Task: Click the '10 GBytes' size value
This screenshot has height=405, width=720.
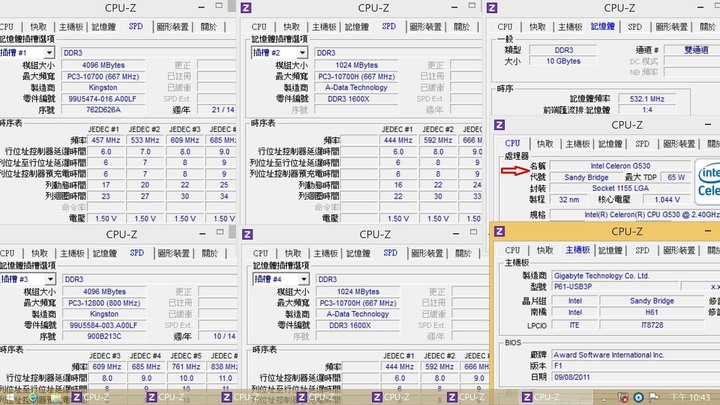Action: click(x=563, y=61)
